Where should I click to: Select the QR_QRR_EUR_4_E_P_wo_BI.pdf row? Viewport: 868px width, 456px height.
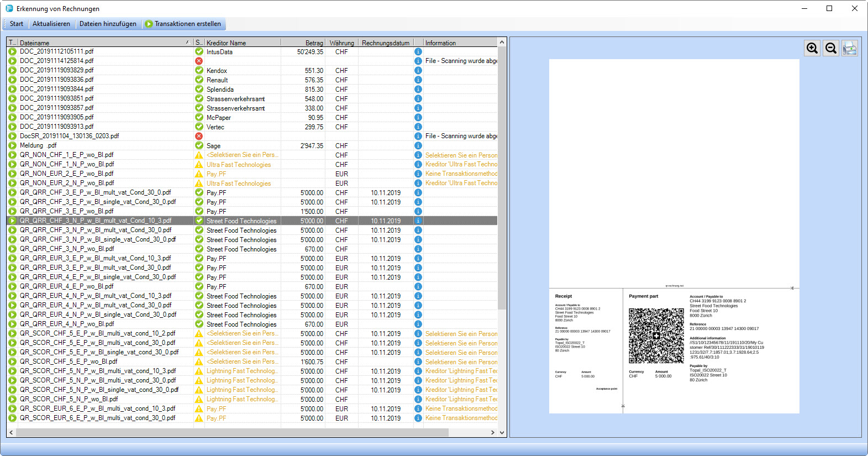pos(67,286)
